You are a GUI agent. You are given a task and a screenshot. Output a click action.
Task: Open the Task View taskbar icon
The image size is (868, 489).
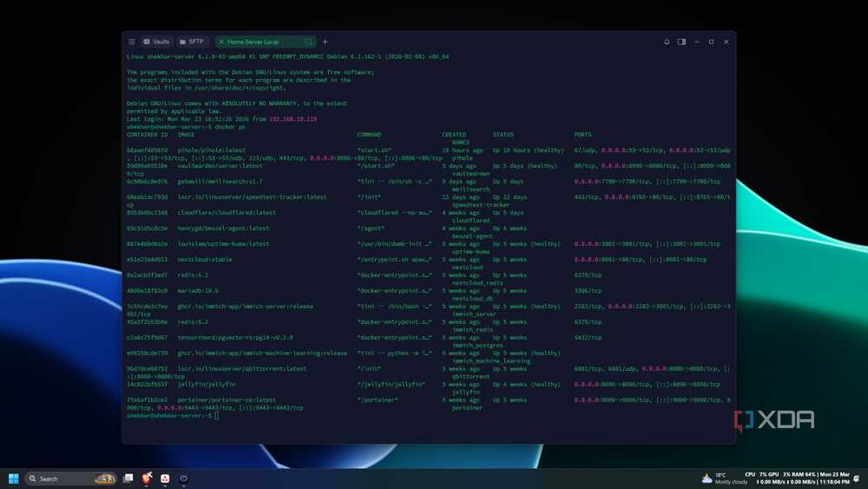pyautogui.click(x=128, y=478)
